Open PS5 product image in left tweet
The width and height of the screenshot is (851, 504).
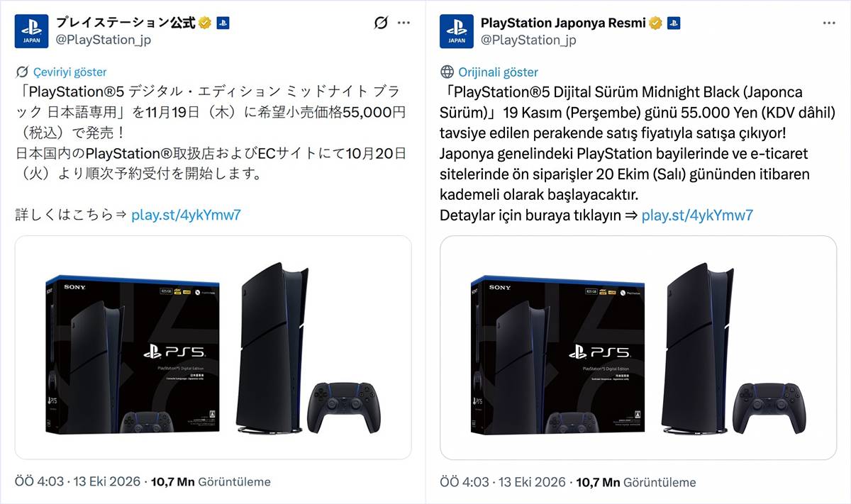coord(213,347)
